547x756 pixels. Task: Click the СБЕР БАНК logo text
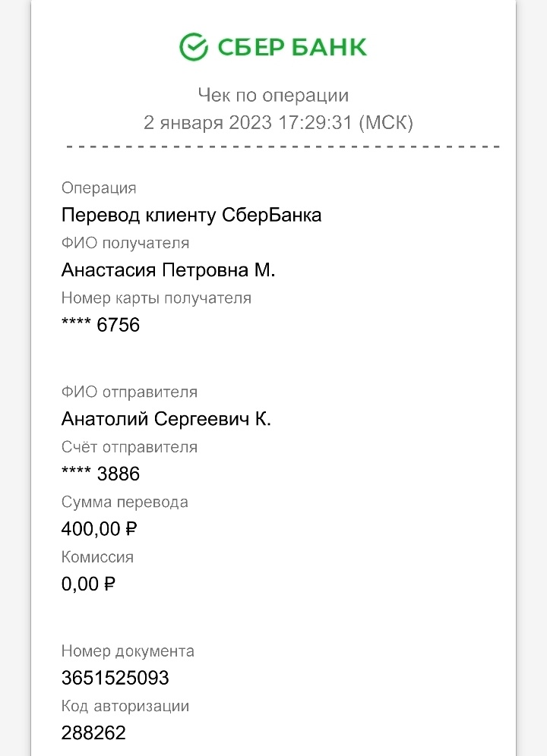[292, 47]
